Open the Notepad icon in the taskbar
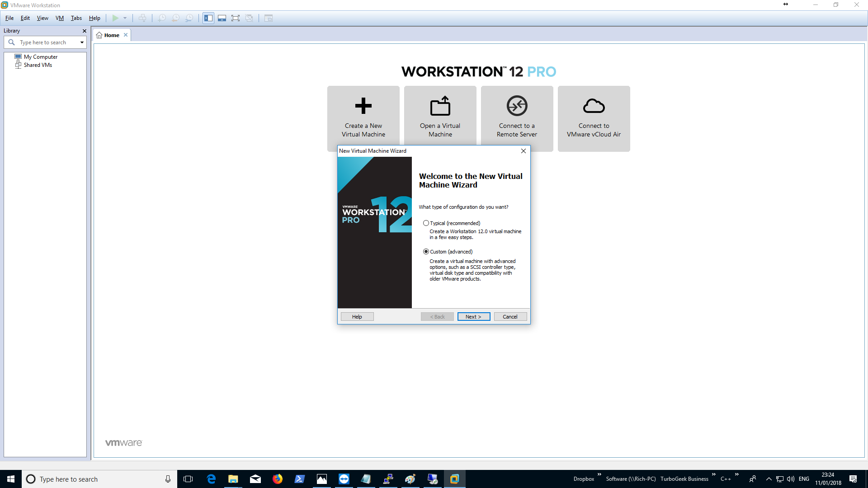Viewport: 868px width, 488px height. (x=366, y=479)
